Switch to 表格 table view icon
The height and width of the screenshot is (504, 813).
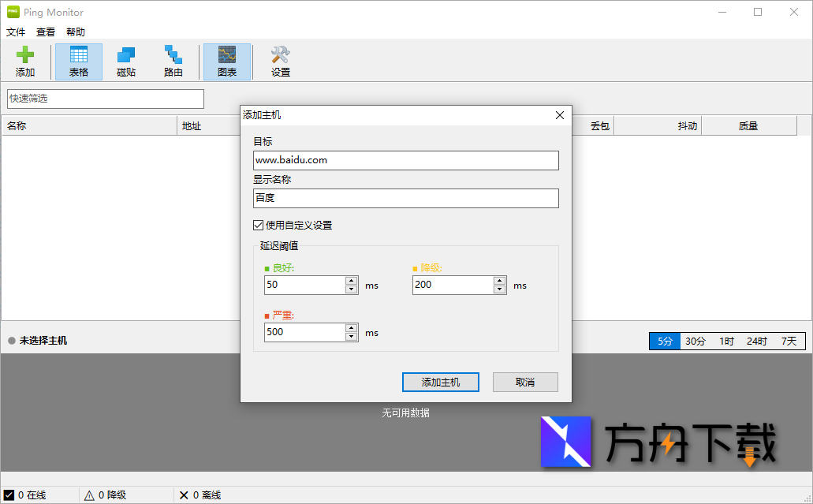point(78,62)
